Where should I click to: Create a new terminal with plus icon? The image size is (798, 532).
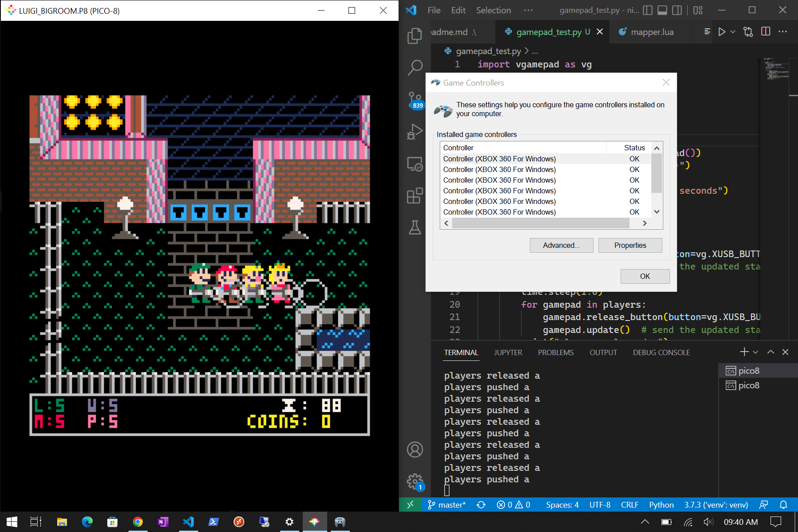click(x=744, y=352)
